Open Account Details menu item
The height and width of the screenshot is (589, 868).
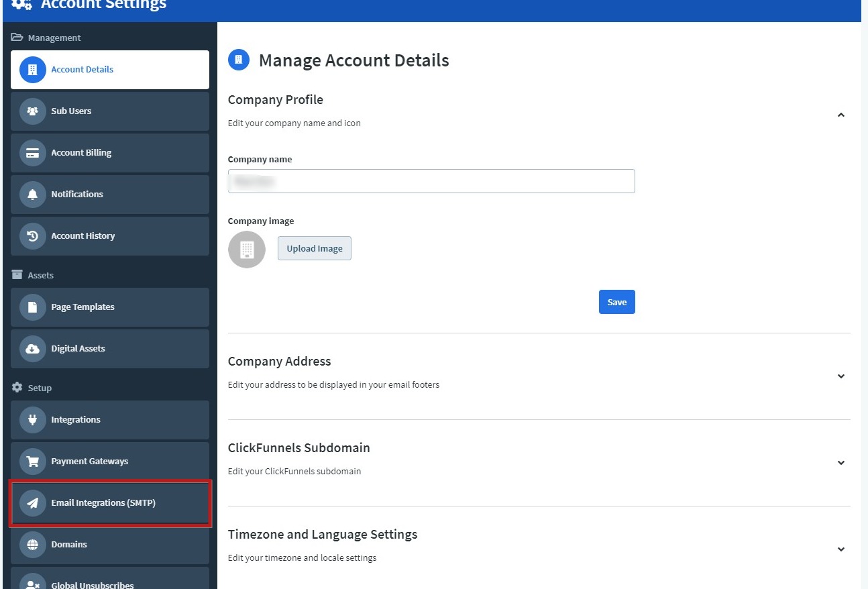pos(110,70)
